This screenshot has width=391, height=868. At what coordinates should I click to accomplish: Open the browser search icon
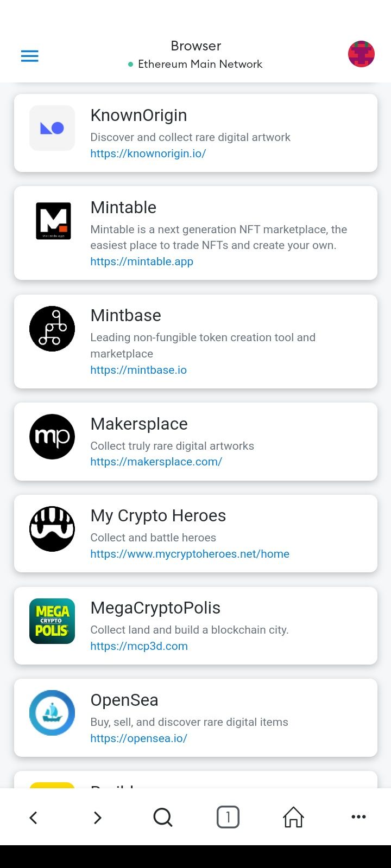pyautogui.click(x=163, y=817)
